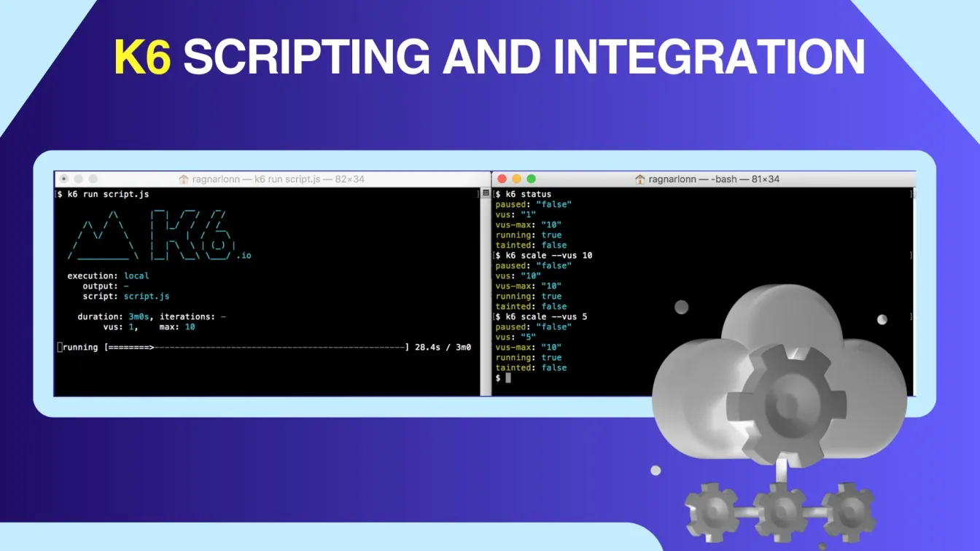The width and height of the screenshot is (980, 551).
Task: Click the "execution: local" line
Action: [x=108, y=276]
